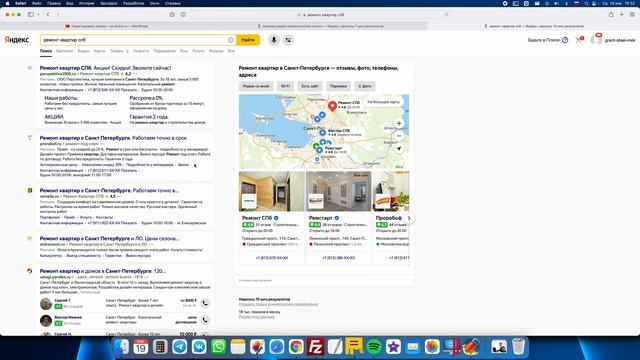Locate me on the map

399,149
